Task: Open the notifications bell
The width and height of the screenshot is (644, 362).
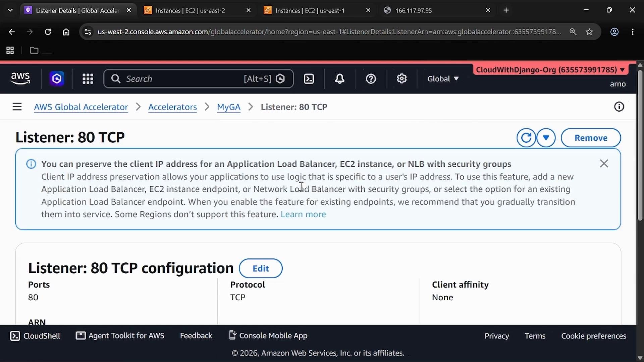Action: (x=340, y=79)
